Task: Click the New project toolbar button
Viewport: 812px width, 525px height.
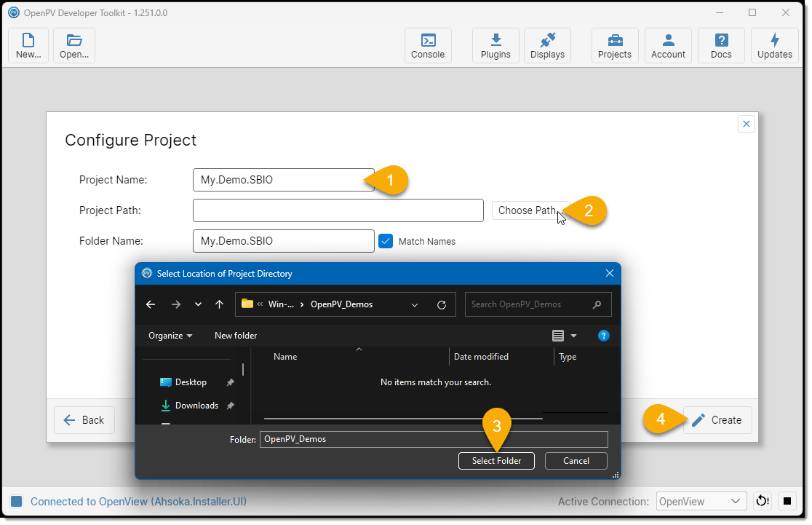Action: point(28,46)
